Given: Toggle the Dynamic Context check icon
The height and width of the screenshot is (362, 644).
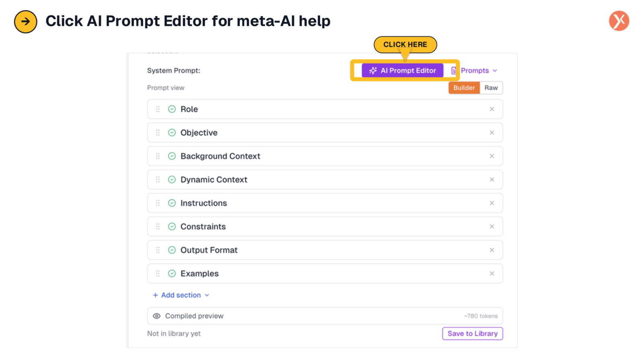Looking at the screenshot, I should coord(172,179).
